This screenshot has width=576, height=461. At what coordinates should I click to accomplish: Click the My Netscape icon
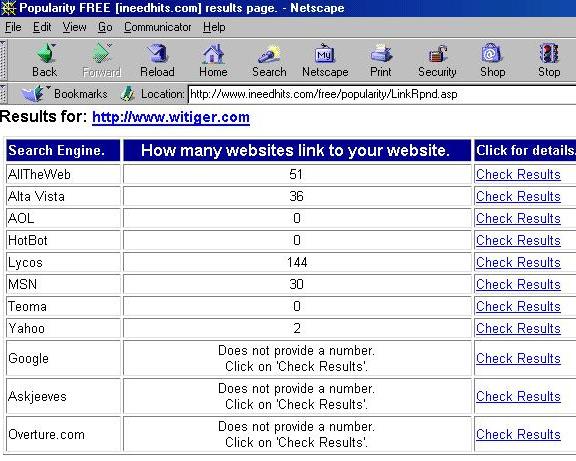coord(325,54)
